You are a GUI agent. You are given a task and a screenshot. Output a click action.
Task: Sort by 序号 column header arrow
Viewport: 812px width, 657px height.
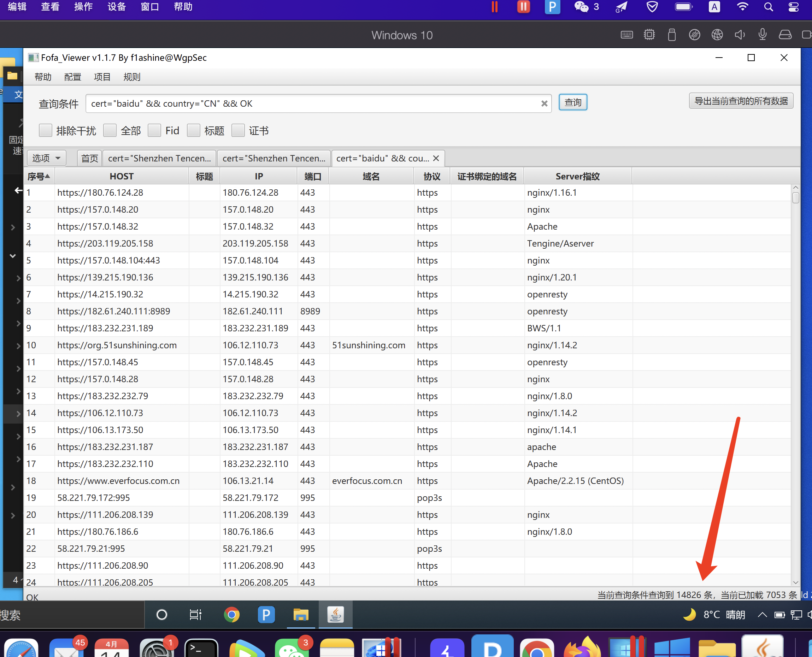[x=47, y=176]
